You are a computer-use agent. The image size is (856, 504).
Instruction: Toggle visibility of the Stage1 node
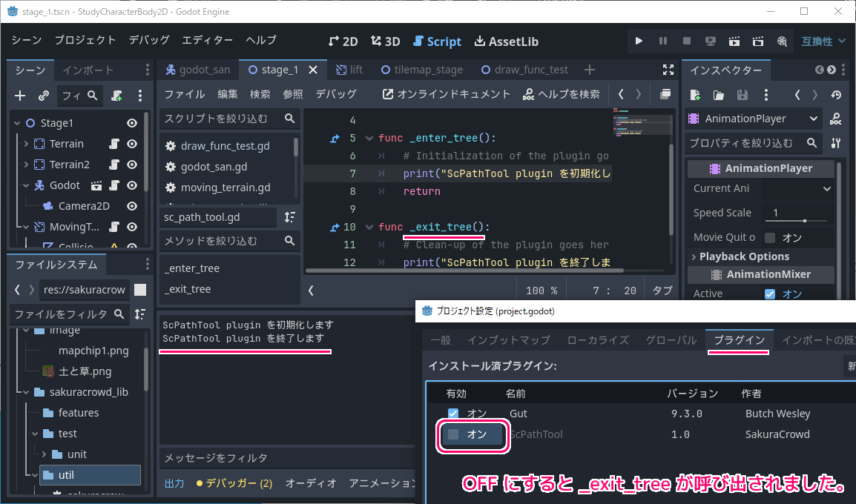pos(132,123)
